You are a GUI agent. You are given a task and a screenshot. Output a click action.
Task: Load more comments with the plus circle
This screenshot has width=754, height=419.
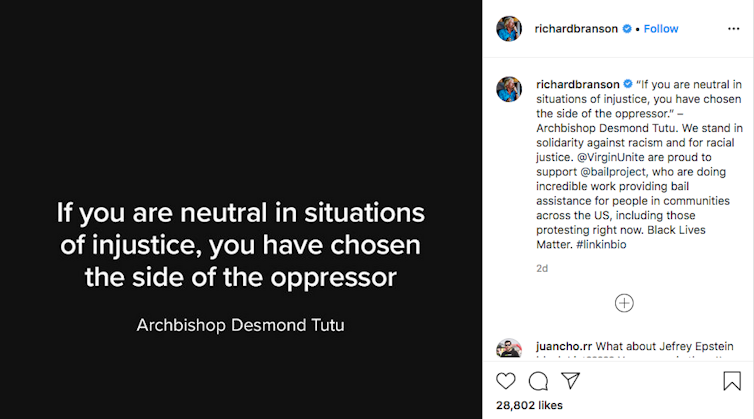click(624, 303)
